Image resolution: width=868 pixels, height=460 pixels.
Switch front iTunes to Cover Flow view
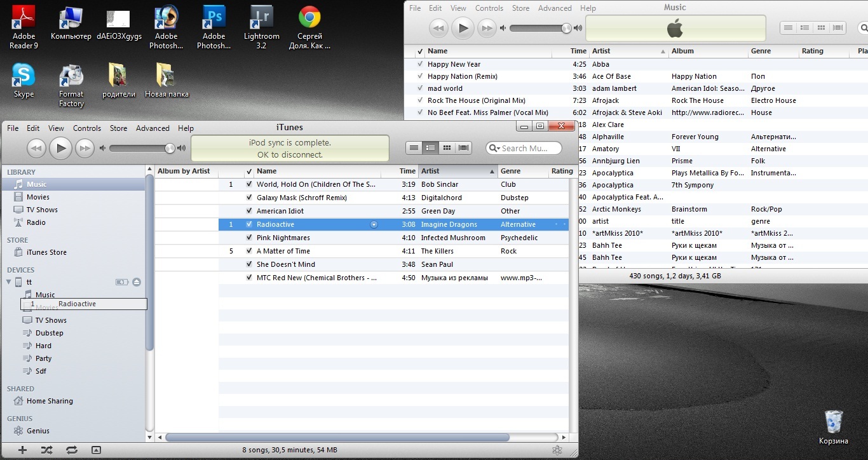463,148
